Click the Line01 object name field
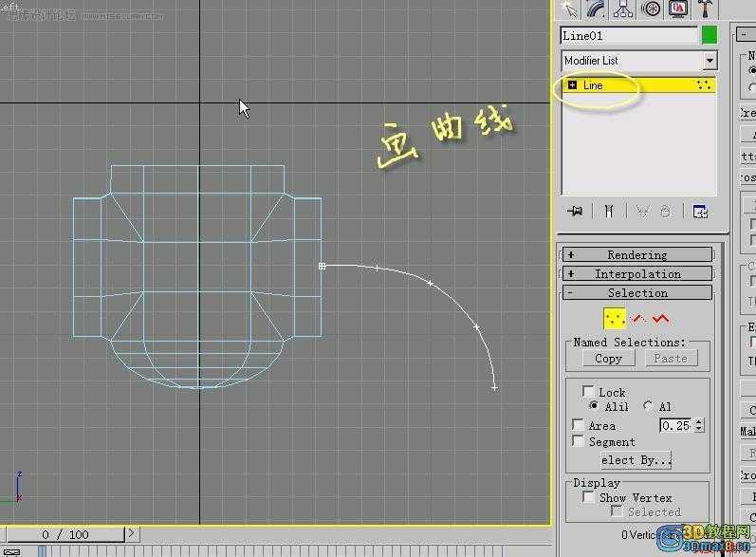 click(629, 36)
